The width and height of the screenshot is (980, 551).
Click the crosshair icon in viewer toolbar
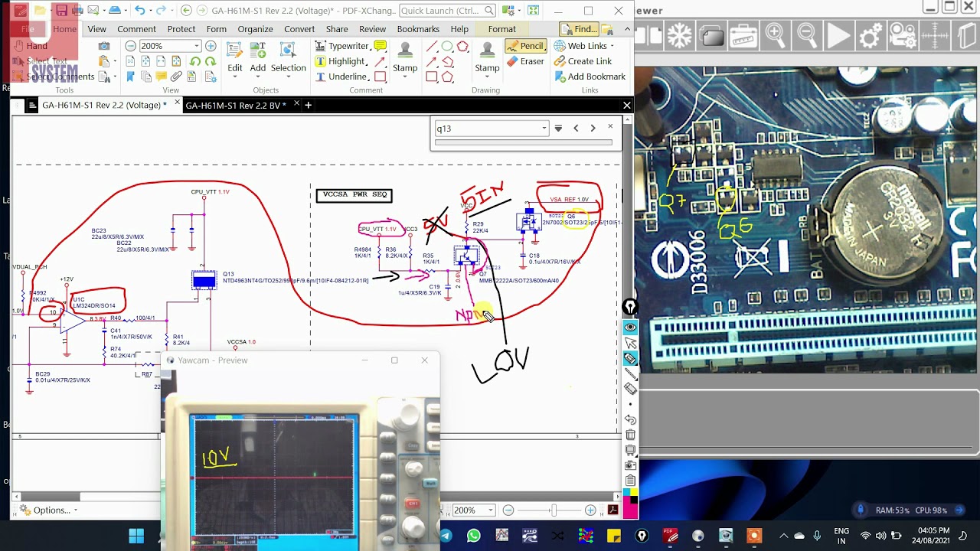click(935, 36)
